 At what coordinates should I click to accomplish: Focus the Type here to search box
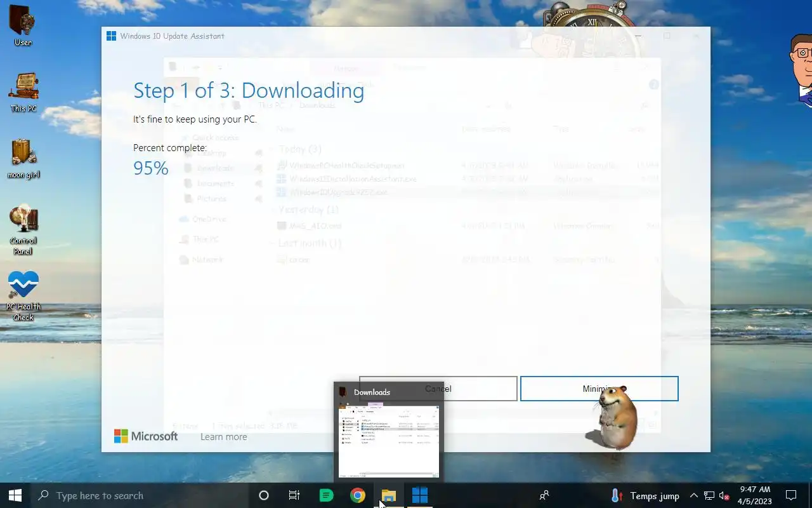(x=140, y=495)
